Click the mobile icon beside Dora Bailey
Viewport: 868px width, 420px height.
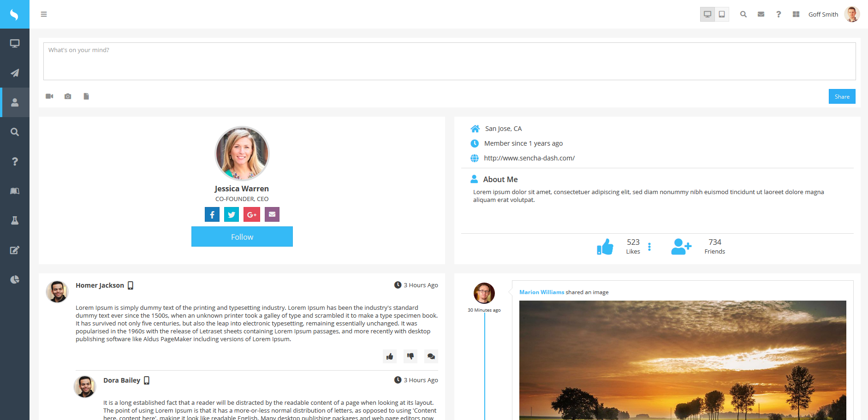[147, 380]
